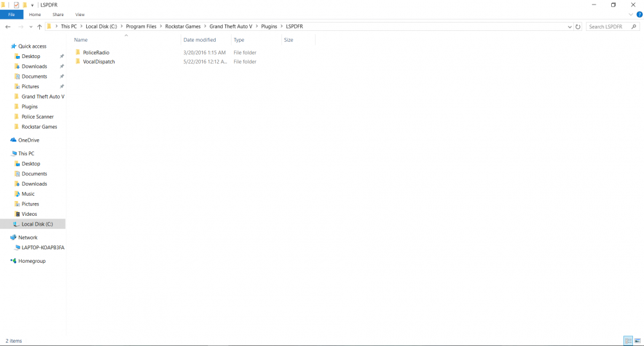644x346 pixels.
Task: Click the VocalDispatch folder icon
Action: click(78, 62)
